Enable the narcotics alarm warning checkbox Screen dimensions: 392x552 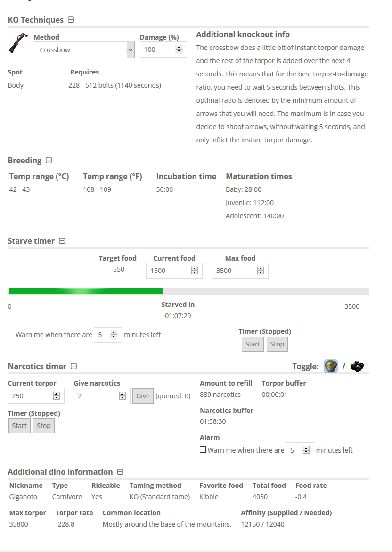coord(203,450)
